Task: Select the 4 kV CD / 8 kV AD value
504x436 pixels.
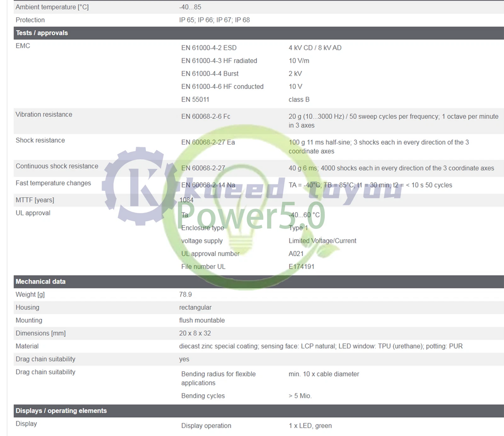Action: point(315,48)
